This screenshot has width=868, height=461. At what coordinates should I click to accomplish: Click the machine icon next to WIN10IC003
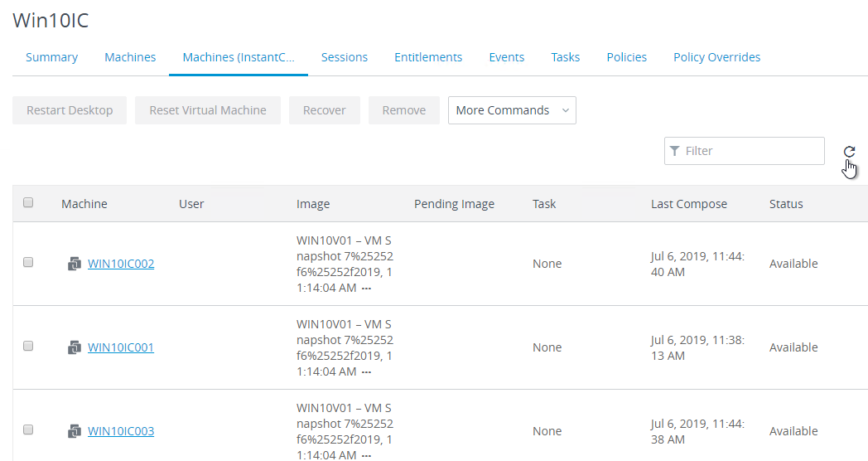[75, 431]
